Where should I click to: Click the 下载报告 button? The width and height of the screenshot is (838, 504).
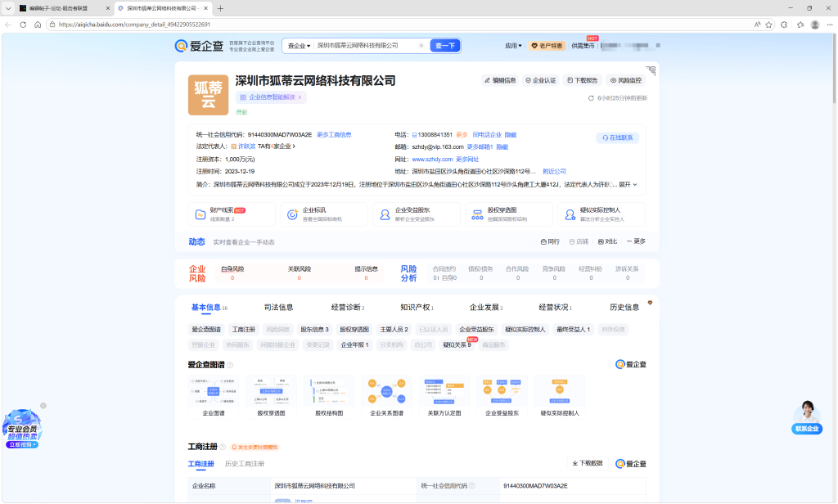[583, 81]
